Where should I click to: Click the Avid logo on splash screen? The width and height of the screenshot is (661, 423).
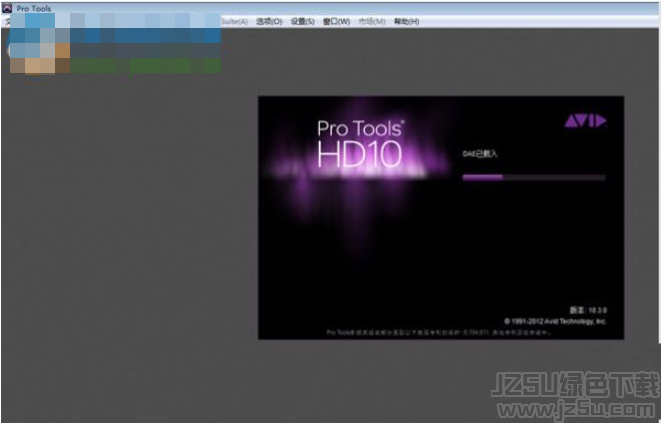pyautogui.click(x=585, y=121)
